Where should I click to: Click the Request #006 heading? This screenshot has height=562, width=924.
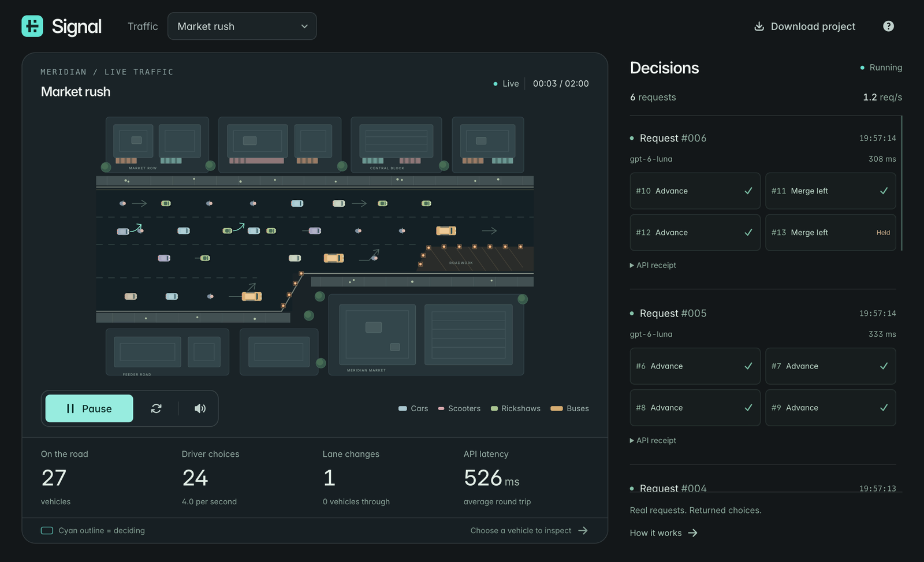pos(673,138)
